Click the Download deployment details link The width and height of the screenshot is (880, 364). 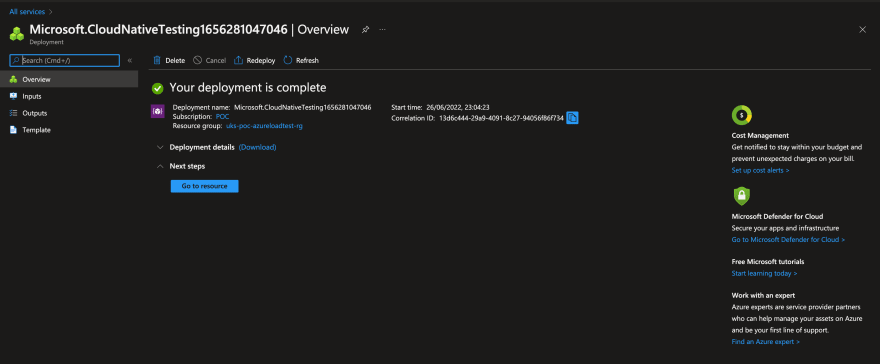click(258, 148)
